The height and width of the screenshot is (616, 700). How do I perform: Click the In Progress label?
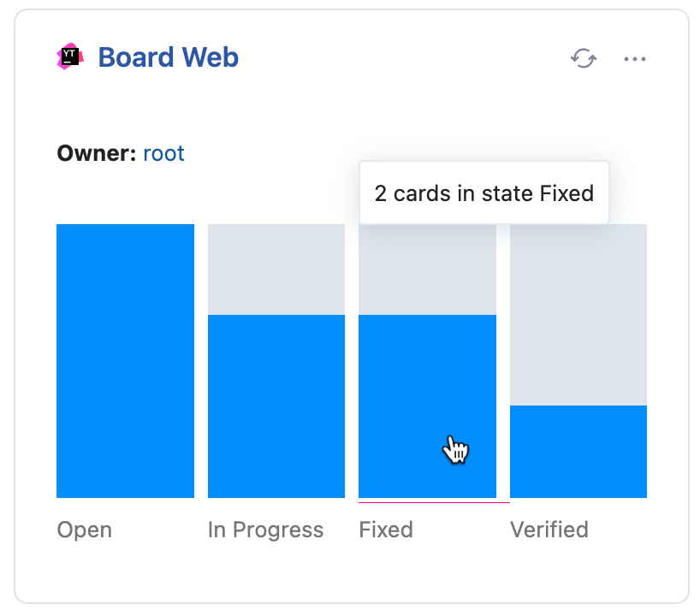pyautogui.click(x=265, y=530)
